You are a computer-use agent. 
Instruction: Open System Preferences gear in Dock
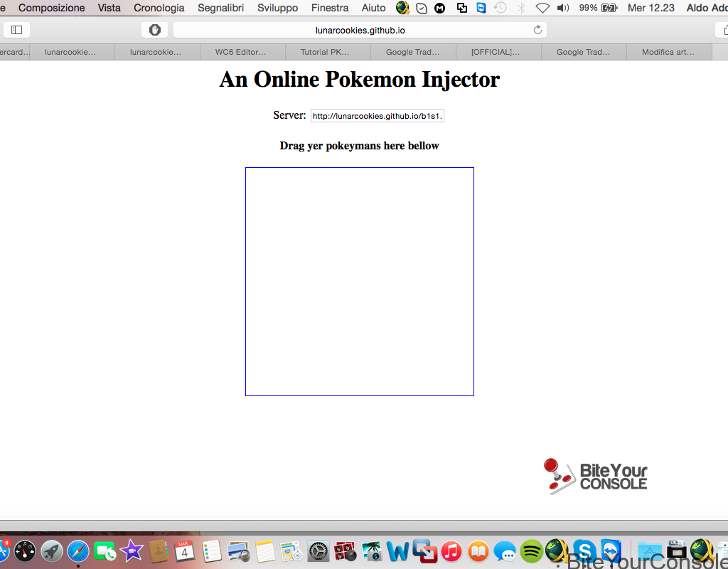[318, 552]
